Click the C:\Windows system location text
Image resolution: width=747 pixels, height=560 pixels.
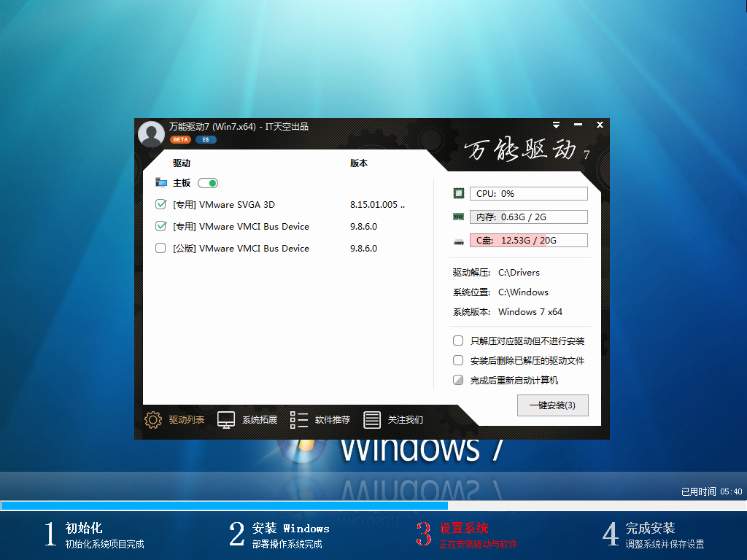pyautogui.click(x=523, y=292)
